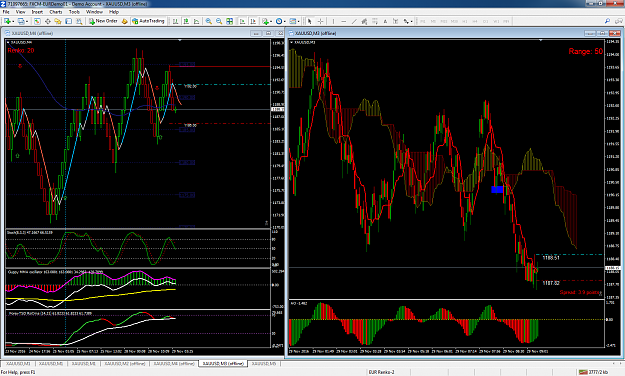
Task: Open the Templates icon
Action: pos(293,21)
